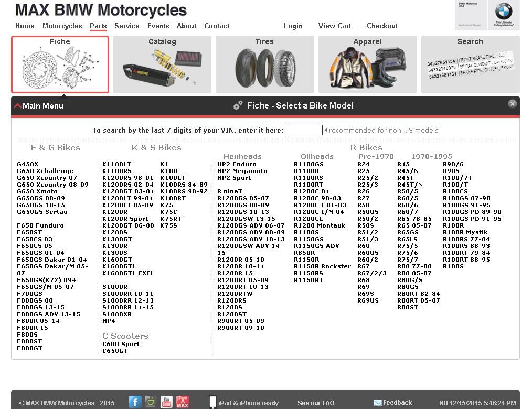
Task: Click the gear icon on the Fiche bar
Action: (238, 105)
